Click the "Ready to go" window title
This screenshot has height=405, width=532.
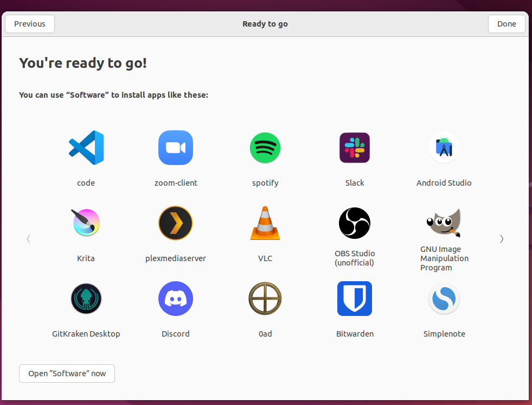pos(265,24)
